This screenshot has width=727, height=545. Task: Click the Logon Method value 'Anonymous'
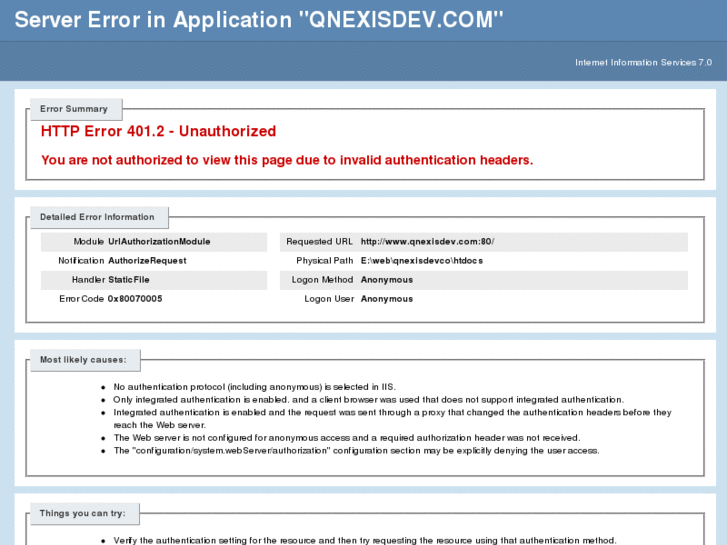click(x=387, y=280)
